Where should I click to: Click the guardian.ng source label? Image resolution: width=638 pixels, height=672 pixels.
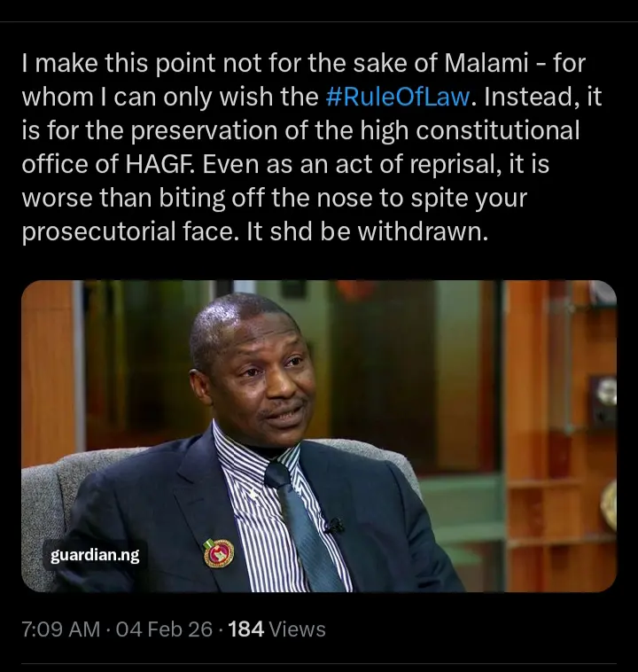pos(94,556)
